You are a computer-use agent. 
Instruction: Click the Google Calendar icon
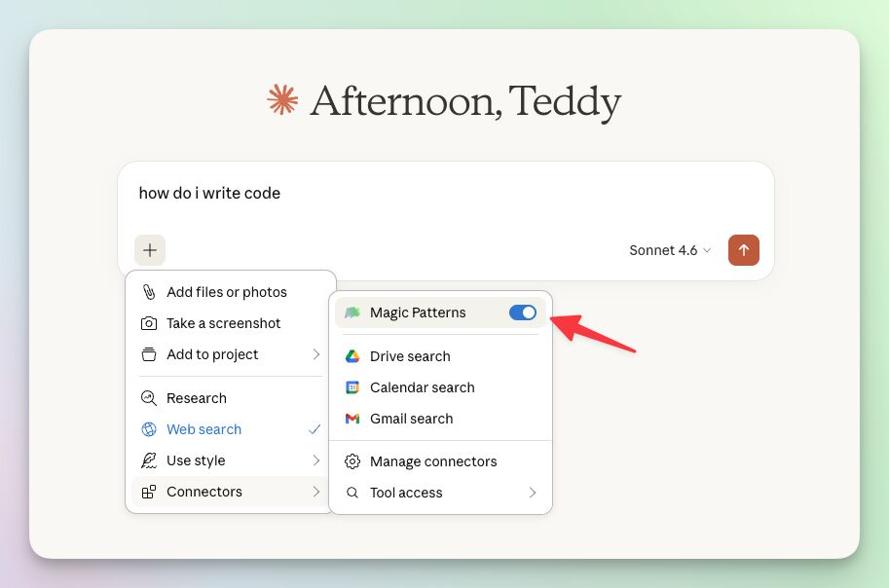click(352, 387)
